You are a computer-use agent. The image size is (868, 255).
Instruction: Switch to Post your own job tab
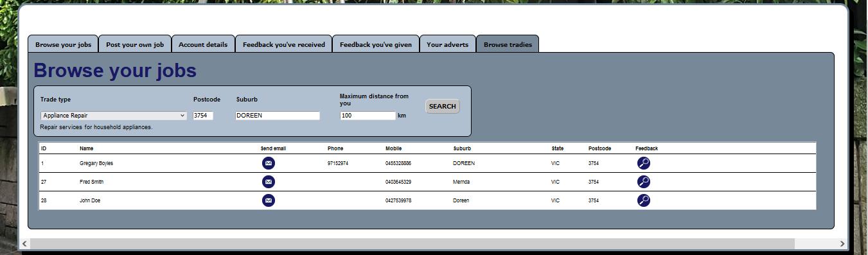135,44
